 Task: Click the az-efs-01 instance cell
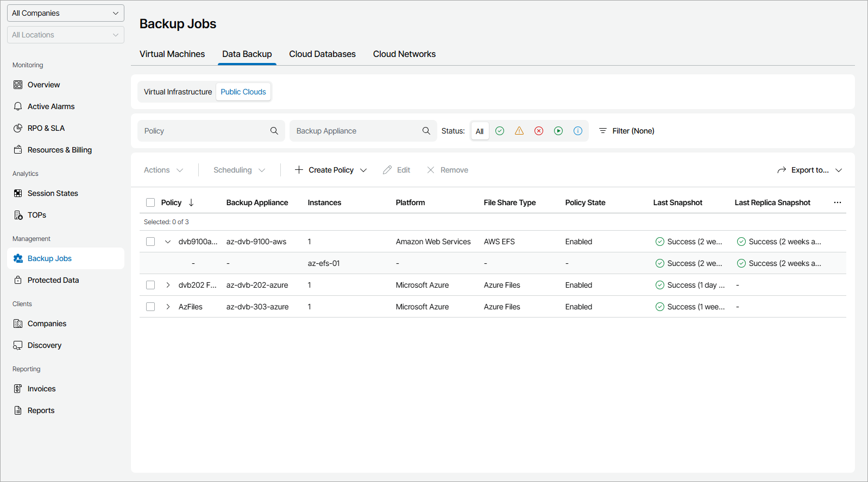tap(324, 263)
